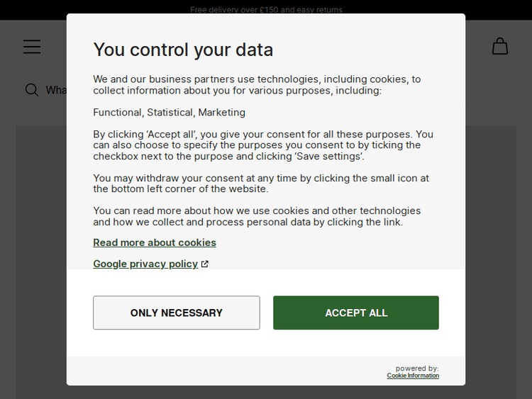The image size is (532, 399).
Task: Choose Only Necessary cookies
Action: click(177, 313)
